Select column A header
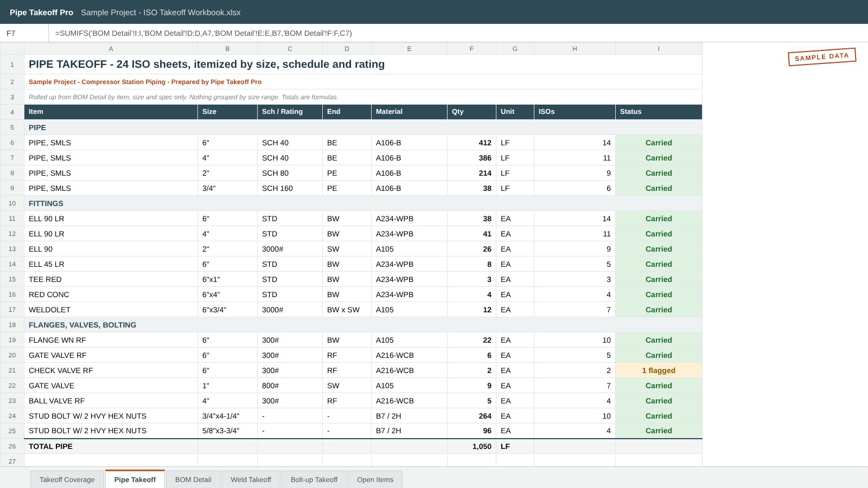The image size is (868, 488). click(x=111, y=49)
